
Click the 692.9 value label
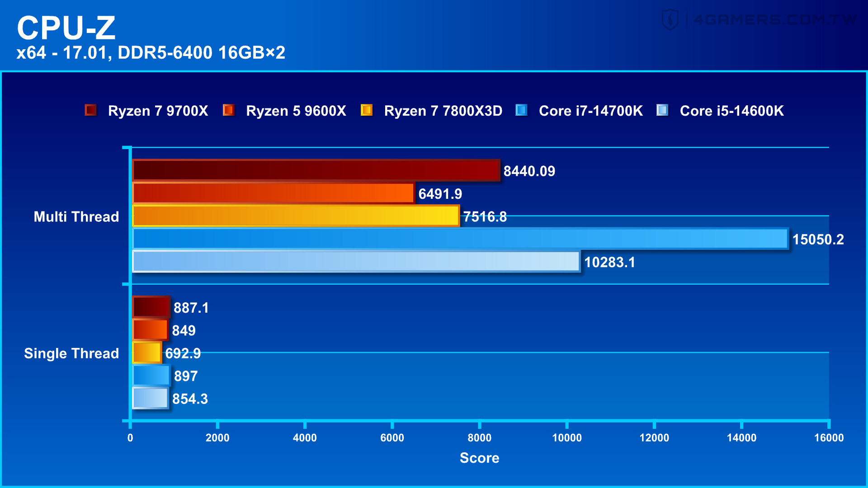click(183, 353)
